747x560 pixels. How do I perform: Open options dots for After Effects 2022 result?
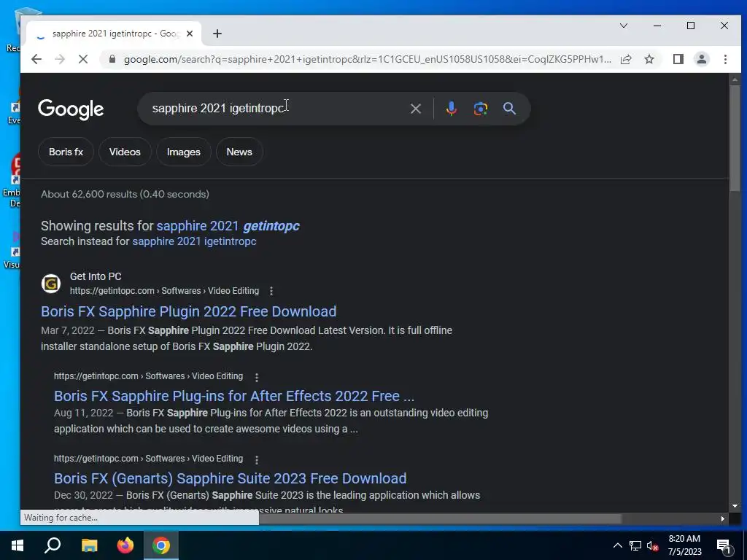(x=256, y=377)
